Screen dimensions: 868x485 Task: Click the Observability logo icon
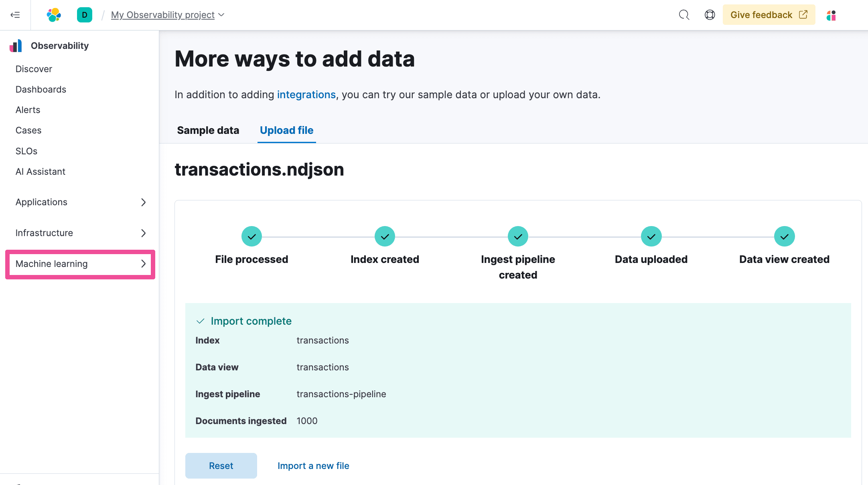[16, 46]
